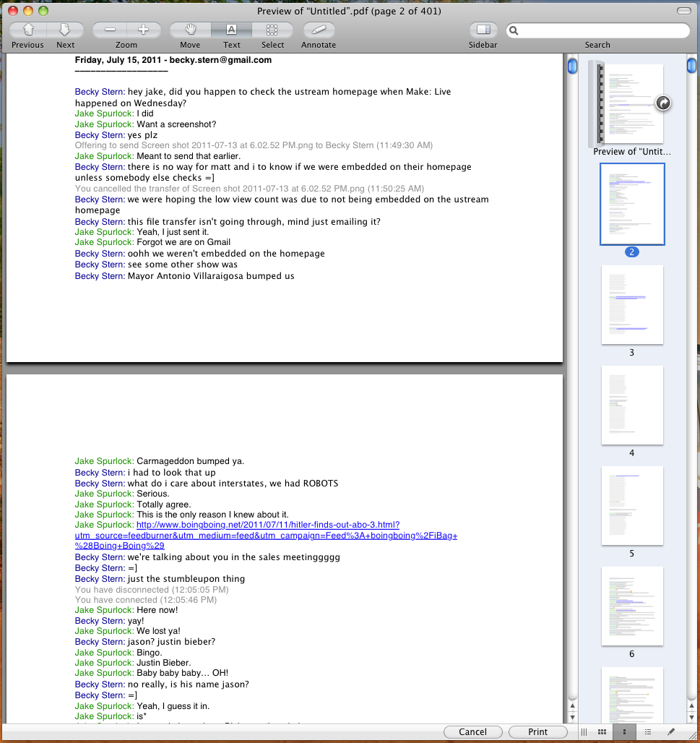Switch sidebar to thumbnails view
This screenshot has width=700, height=743.
point(624,732)
